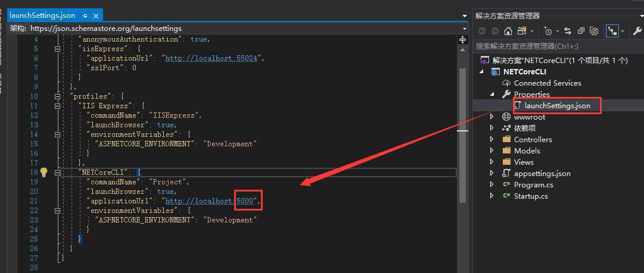Click the "Project" value on line 19

point(169,181)
